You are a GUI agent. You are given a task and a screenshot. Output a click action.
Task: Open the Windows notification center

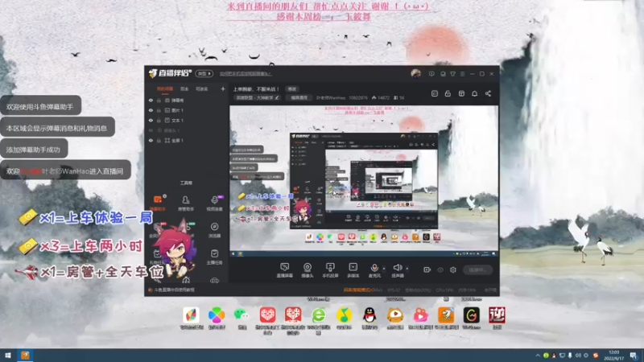click(x=634, y=356)
